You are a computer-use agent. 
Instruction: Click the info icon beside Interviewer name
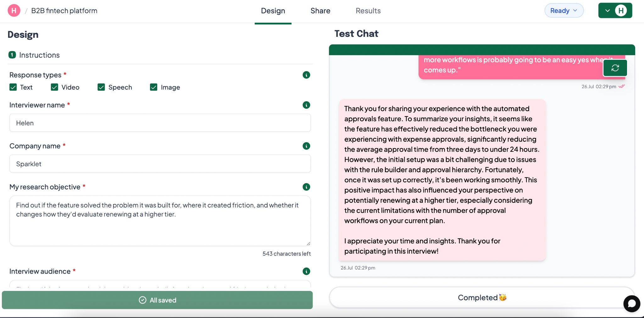click(x=306, y=105)
